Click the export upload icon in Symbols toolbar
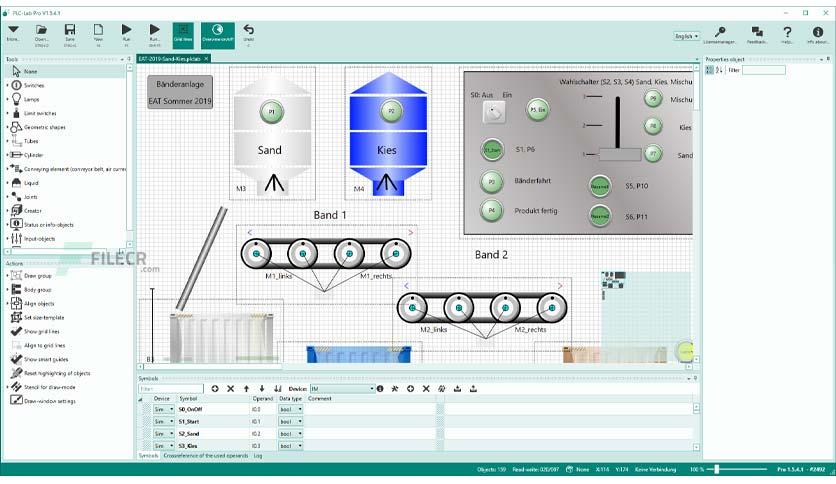836x484 pixels. point(473,389)
